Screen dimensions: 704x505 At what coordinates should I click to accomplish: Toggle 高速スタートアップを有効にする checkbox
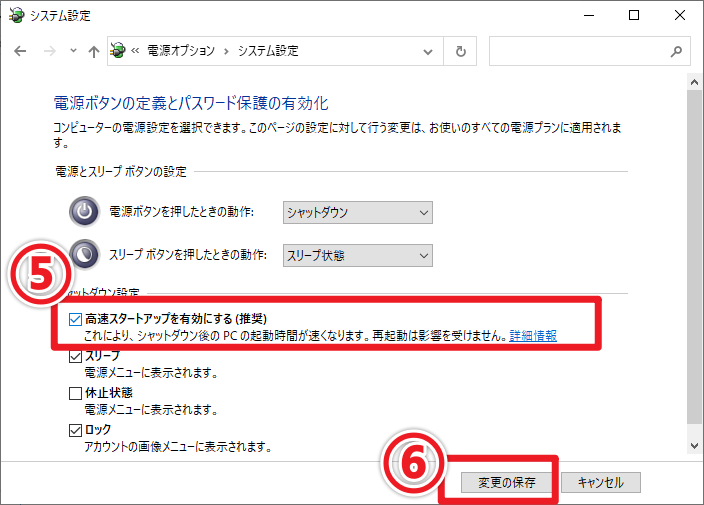coord(76,320)
